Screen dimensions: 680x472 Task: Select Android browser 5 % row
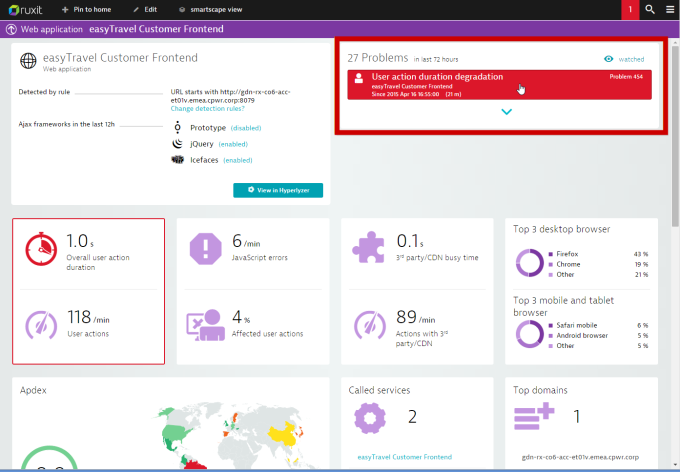pos(598,335)
